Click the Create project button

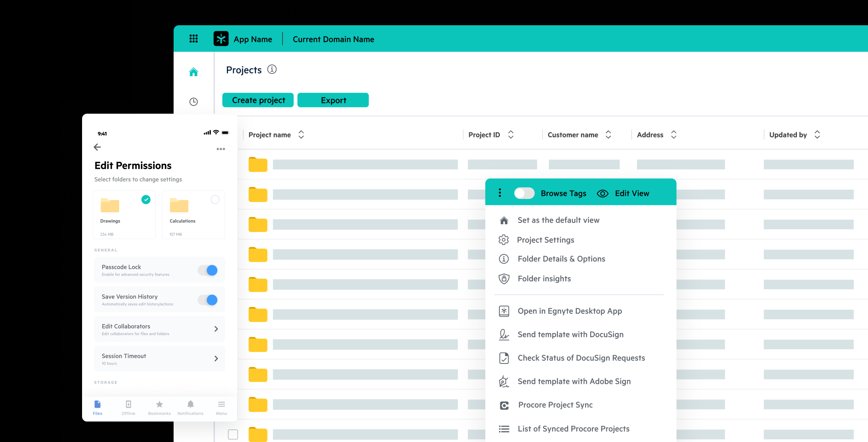[x=258, y=100]
